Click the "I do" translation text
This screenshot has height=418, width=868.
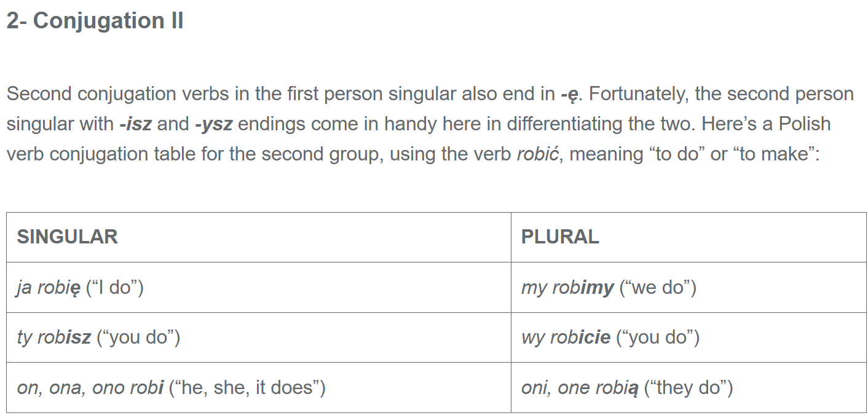tap(115, 288)
